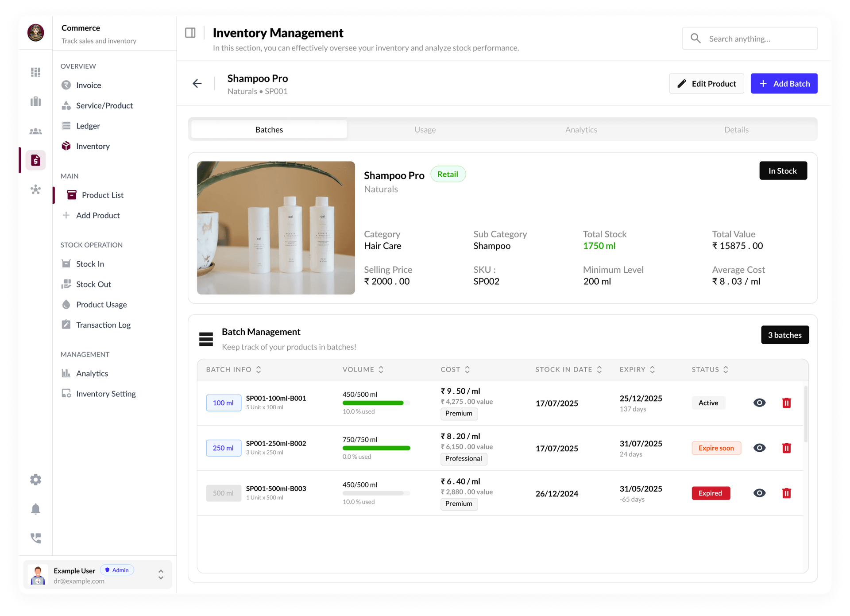The image size is (850, 616).
Task: Start a call with the phone icon
Action: coord(35,538)
